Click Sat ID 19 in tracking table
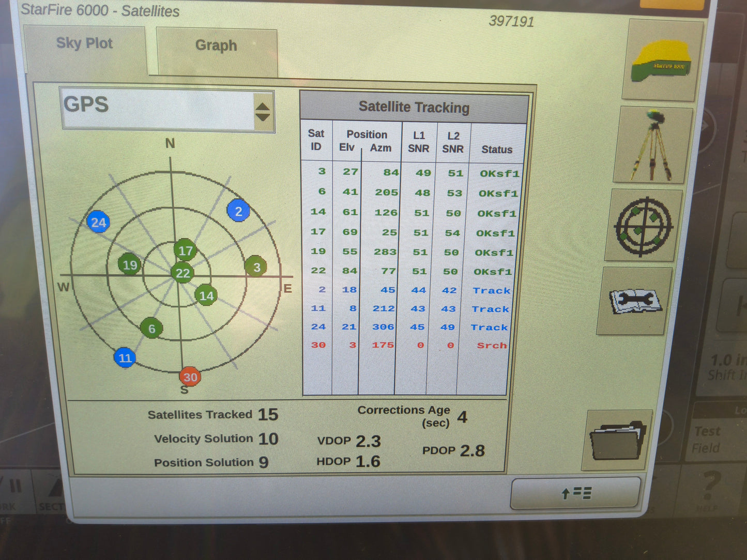The height and width of the screenshot is (560, 747). click(x=318, y=251)
